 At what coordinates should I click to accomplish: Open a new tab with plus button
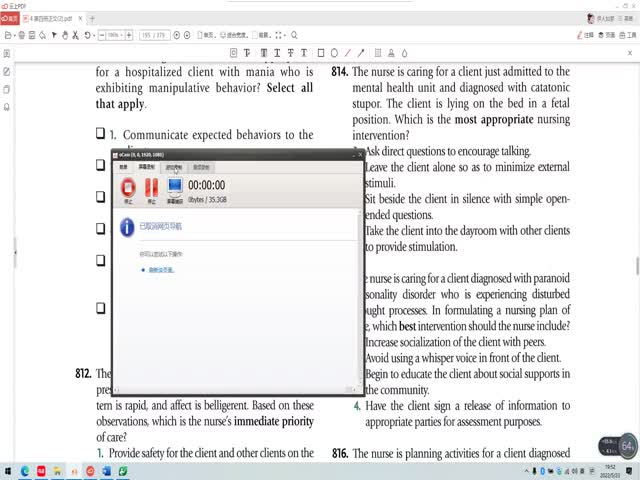click(92, 18)
